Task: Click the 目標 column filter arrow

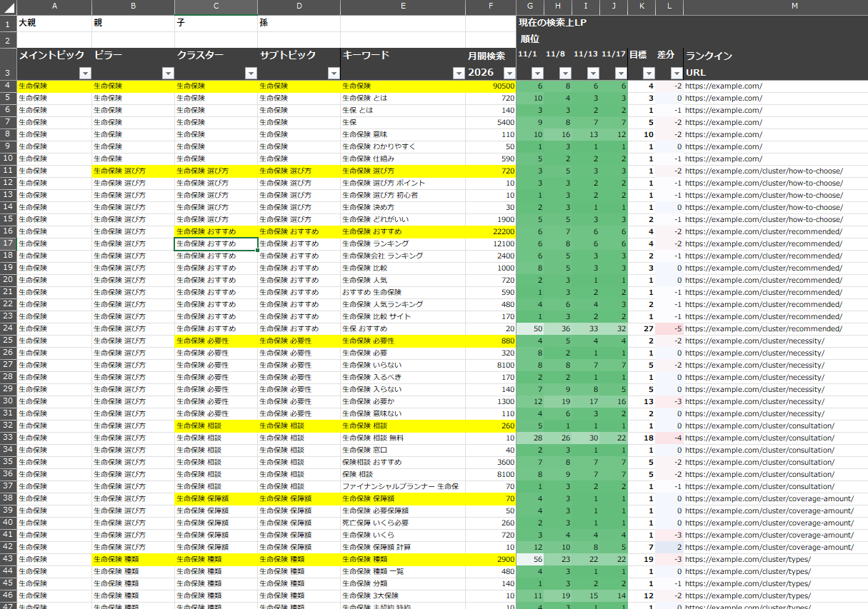Action: pyautogui.click(x=648, y=73)
